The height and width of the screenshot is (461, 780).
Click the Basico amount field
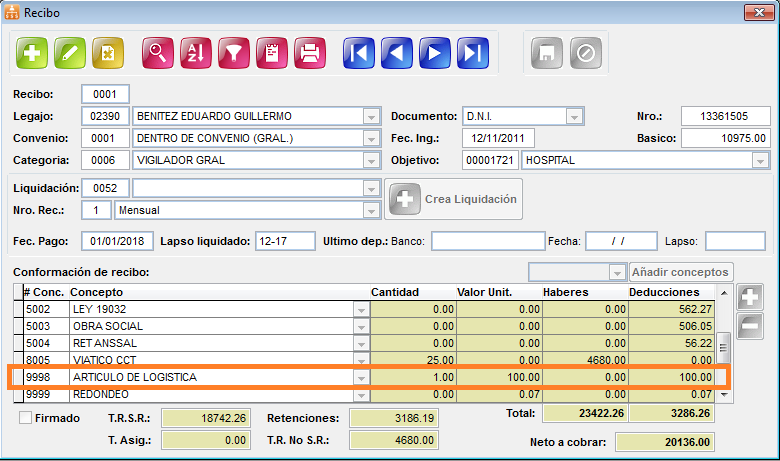pos(726,138)
